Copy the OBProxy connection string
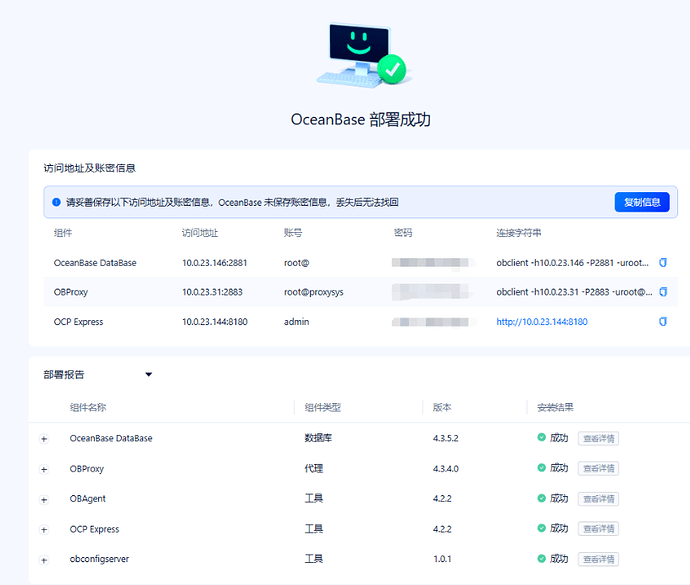Viewport: 690px width, 585px height. 663,292
